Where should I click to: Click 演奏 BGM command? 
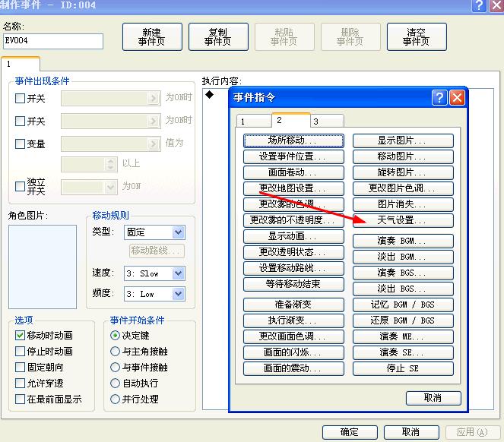(x=403, y=241)
